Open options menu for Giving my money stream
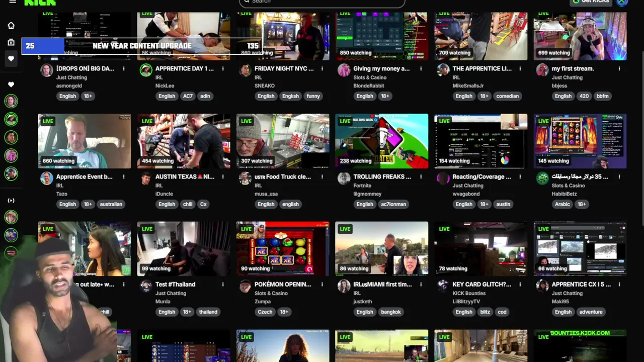 coord(421,68)
